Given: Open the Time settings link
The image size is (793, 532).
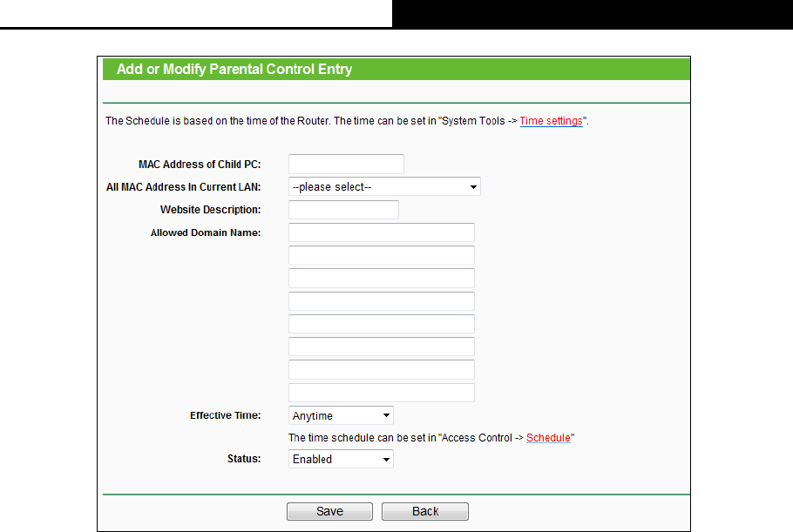Looking at the screenshot, I should pyautogui.click(x=551, y=121).
